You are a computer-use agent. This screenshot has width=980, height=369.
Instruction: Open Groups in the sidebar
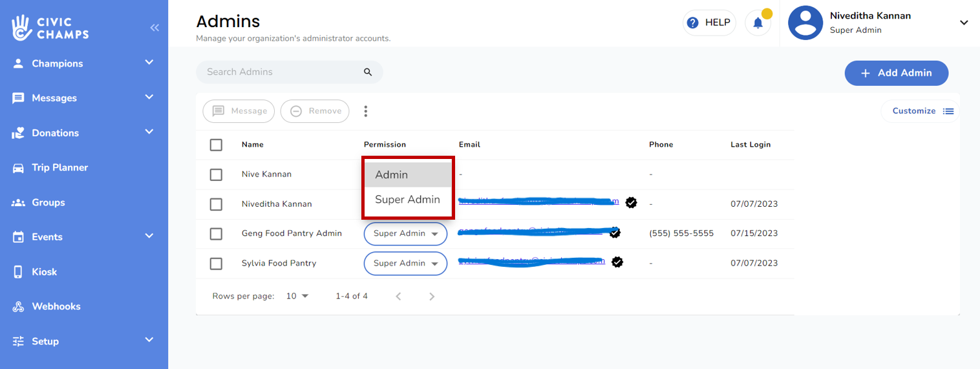[x=48, y=202]
